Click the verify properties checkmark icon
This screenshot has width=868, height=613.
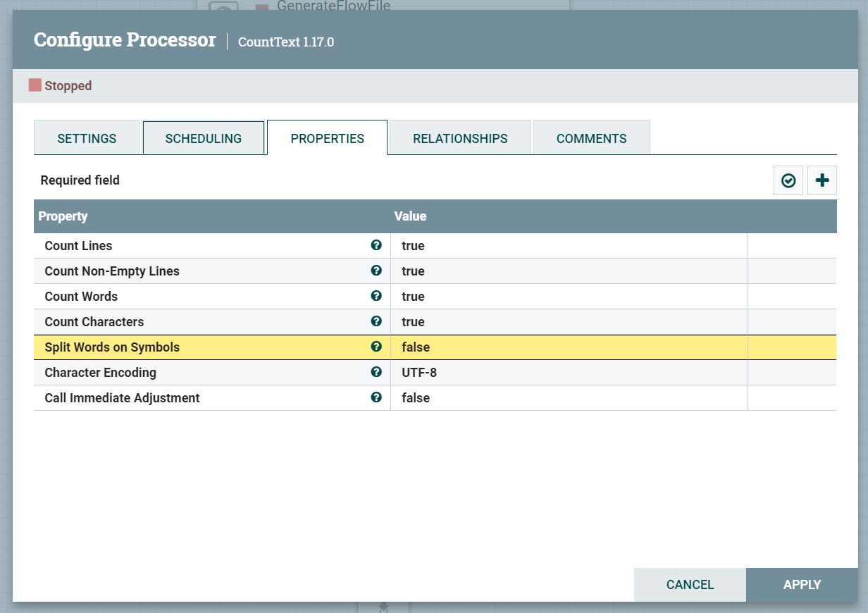click(x=788, y=181)
